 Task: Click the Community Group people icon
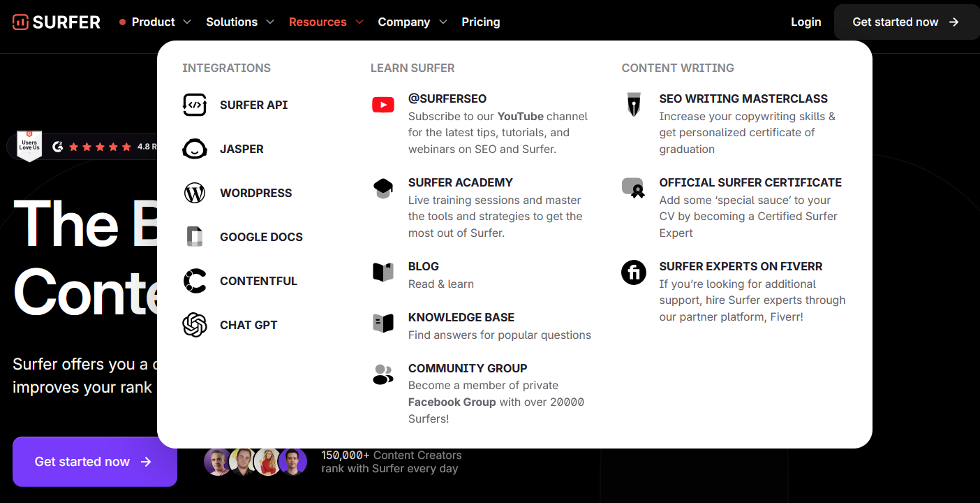click(383, 374)
